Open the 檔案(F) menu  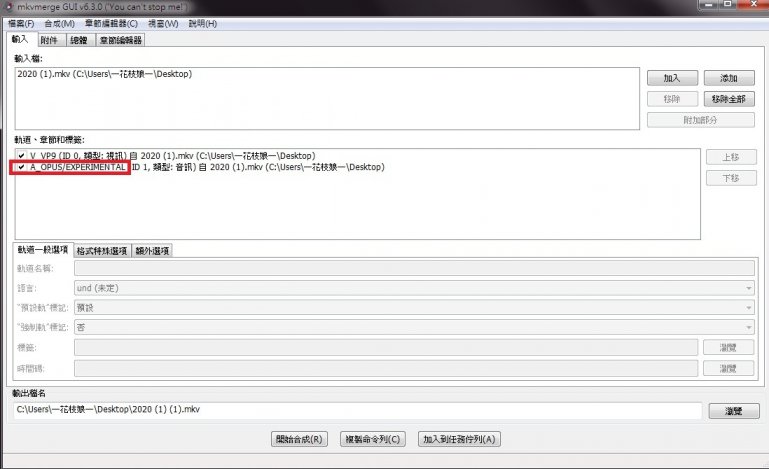(x=21, y=23)
